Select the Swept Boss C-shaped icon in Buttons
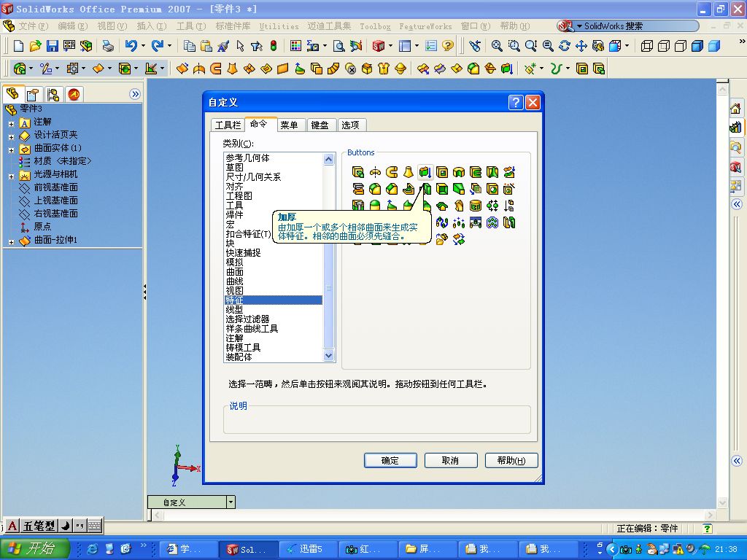Screen dimensions: 747x560 click(392, 172)
